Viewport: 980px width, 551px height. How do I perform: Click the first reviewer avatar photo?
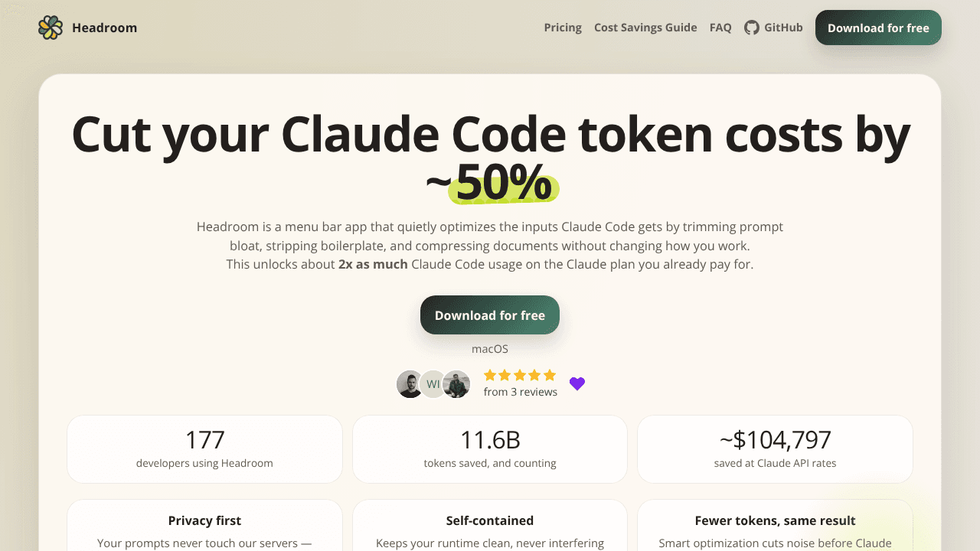410,384
